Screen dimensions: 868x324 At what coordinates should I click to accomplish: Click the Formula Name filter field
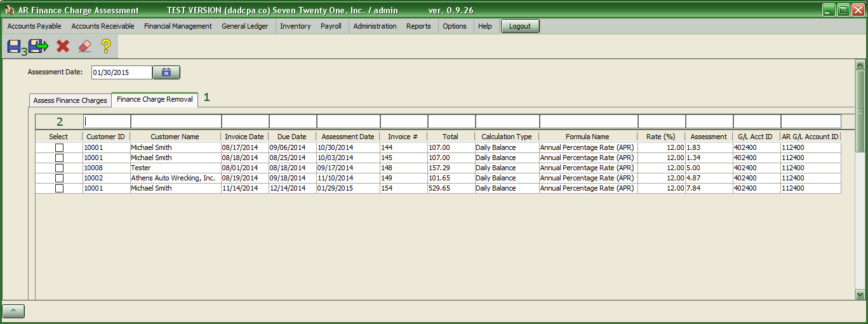[x=589, y=121]
